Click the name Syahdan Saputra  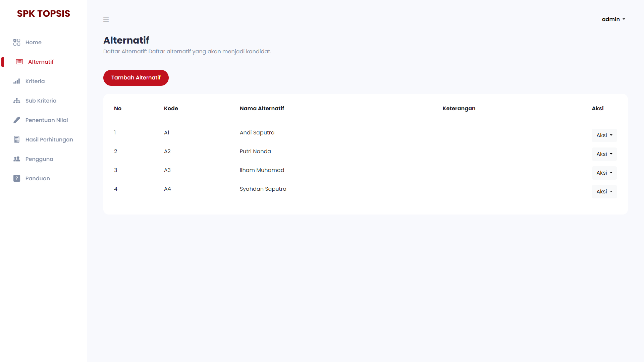click(x=263, y=189)
